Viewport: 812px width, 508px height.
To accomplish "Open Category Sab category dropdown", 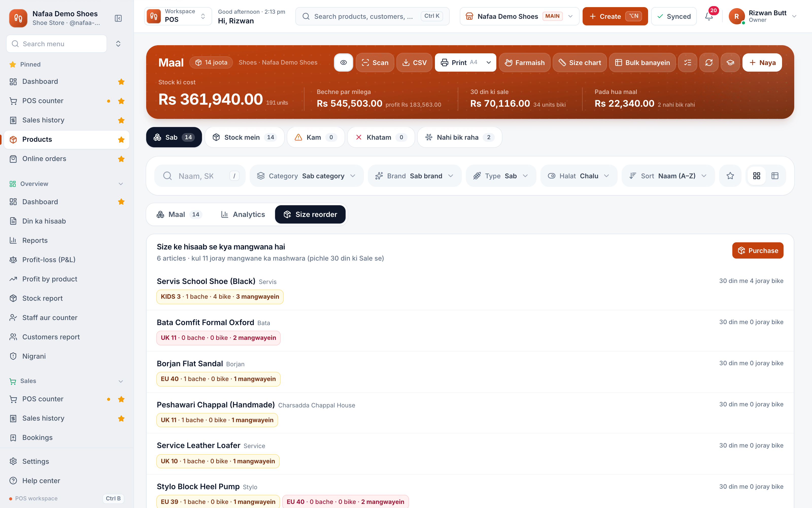I will [306, 176].
